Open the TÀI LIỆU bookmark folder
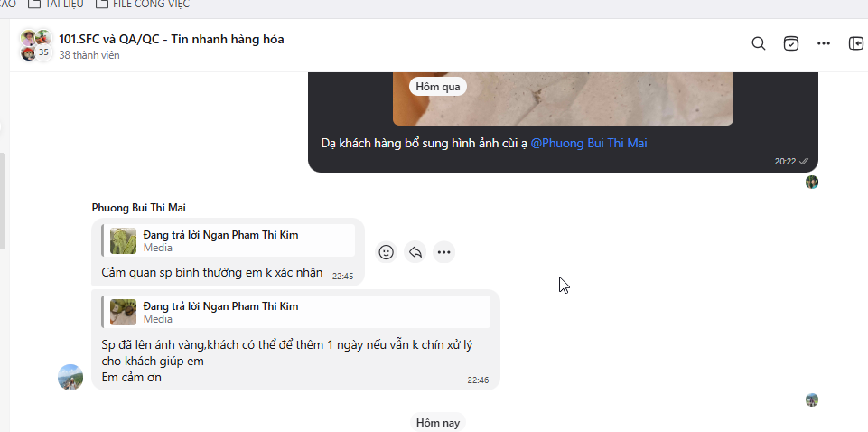Viewport: 868px width, 432px height. click(x=56, y=4)
